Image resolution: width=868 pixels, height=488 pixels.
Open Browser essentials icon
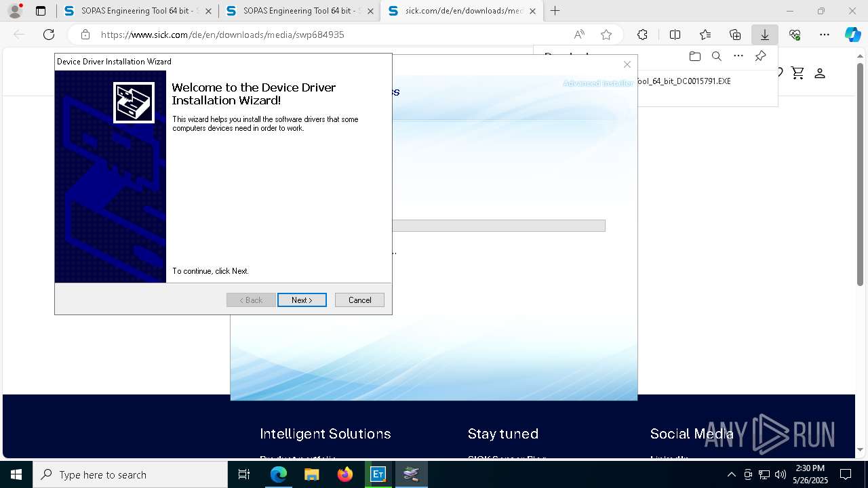795,35
